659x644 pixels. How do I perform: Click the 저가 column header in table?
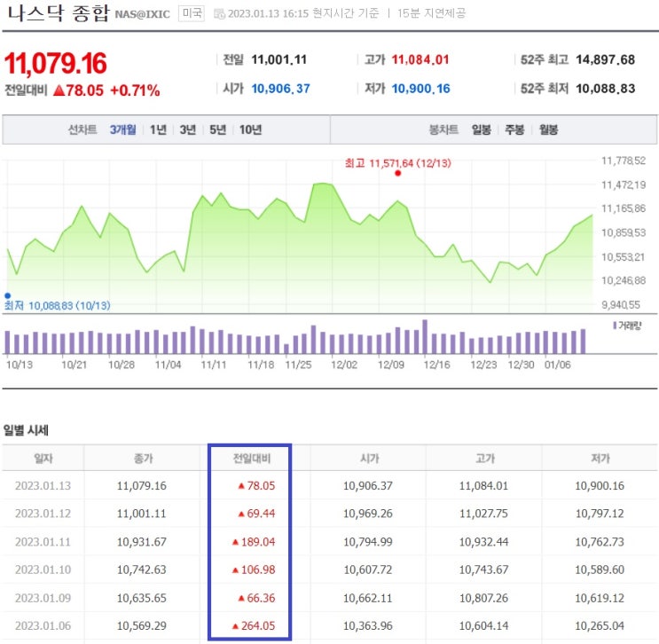click(600, 459)
